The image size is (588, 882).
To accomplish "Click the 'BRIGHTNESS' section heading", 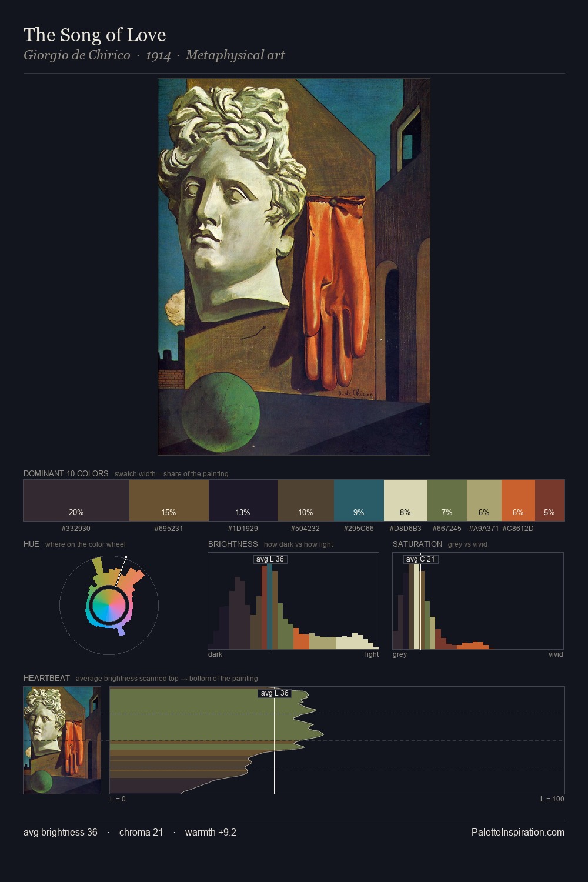I will pos(233,544).
